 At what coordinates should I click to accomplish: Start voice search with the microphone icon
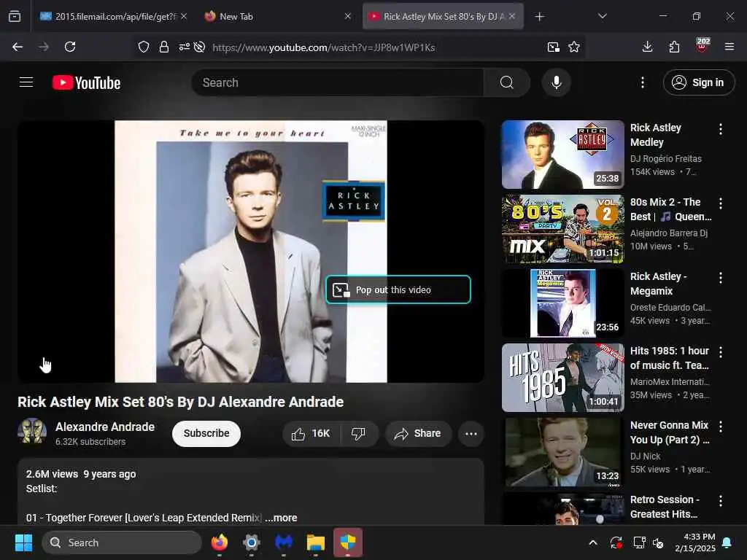coord(556,82)
